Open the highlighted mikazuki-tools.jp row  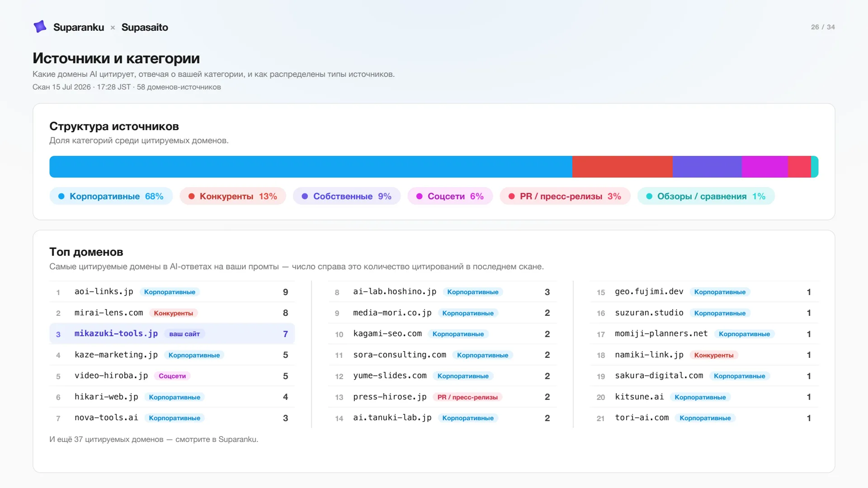point(172,334)
